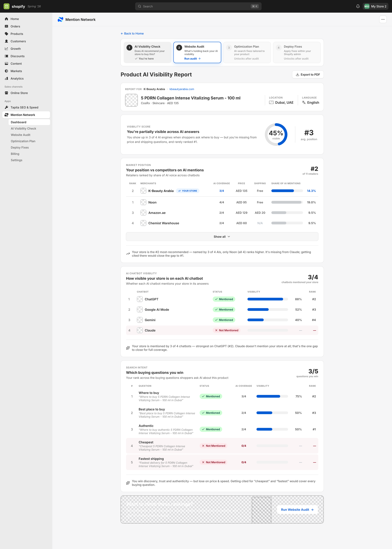The width and height of the screenshot is (392, 549).
Task: Click the Shopify bag logo icon
Action: point(6,6)
